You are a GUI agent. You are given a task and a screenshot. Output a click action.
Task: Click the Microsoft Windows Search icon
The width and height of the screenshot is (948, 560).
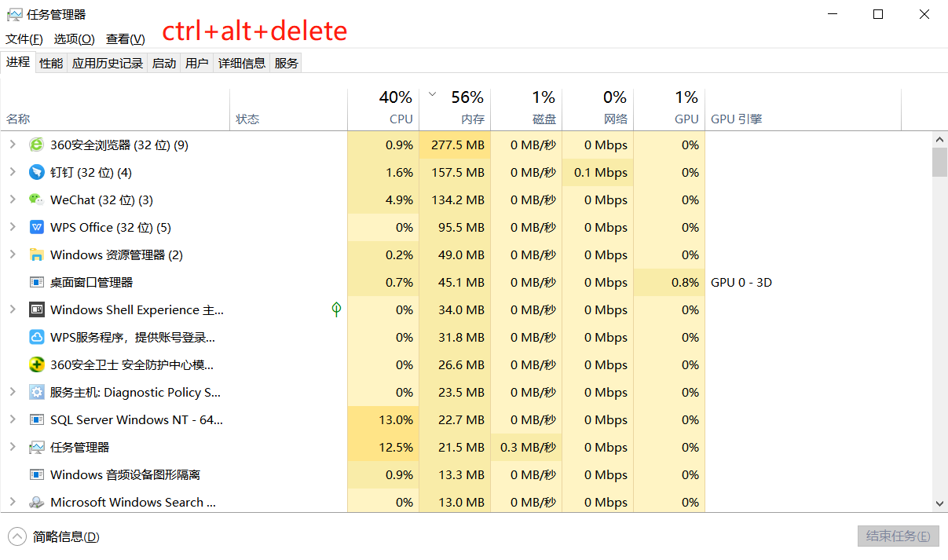(37, 502)
